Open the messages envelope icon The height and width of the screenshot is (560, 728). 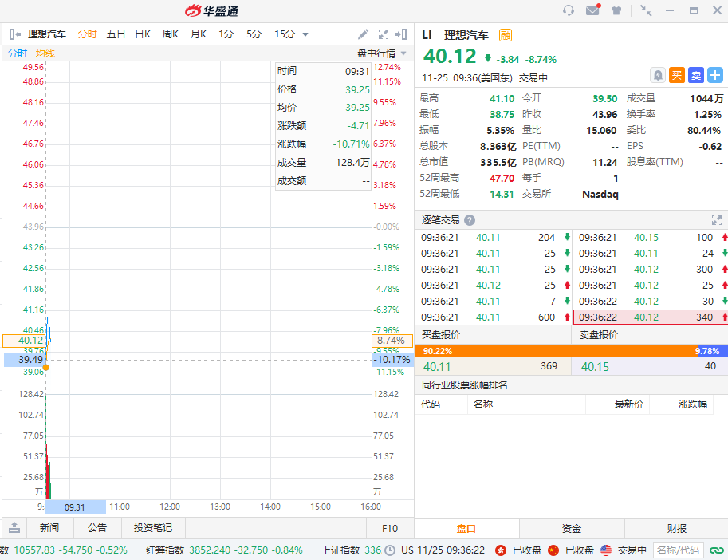point(592,10)
